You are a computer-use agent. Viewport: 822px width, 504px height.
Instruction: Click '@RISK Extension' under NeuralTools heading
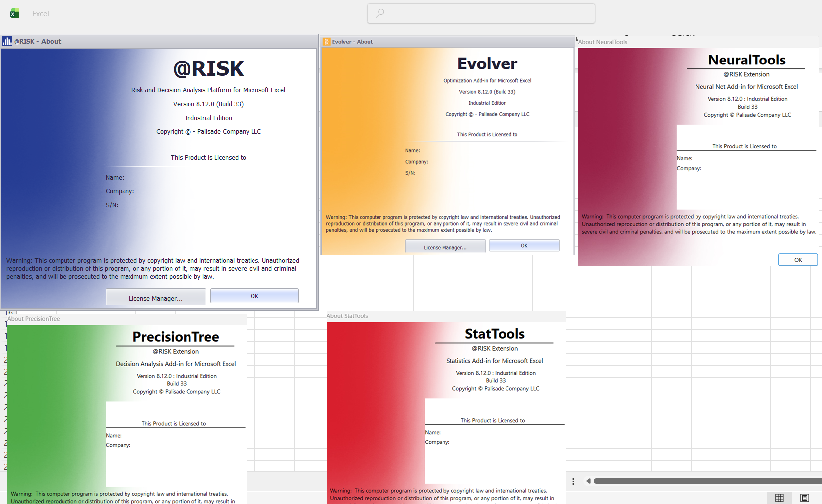pos(746,74)
